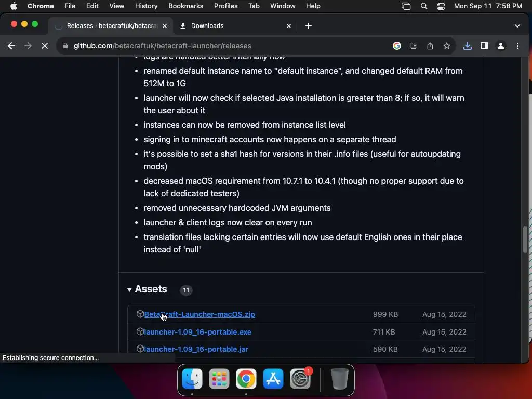Click the date and time in the menu bar
The width and height of the screenshot is (532, 399).
[488, 6]
